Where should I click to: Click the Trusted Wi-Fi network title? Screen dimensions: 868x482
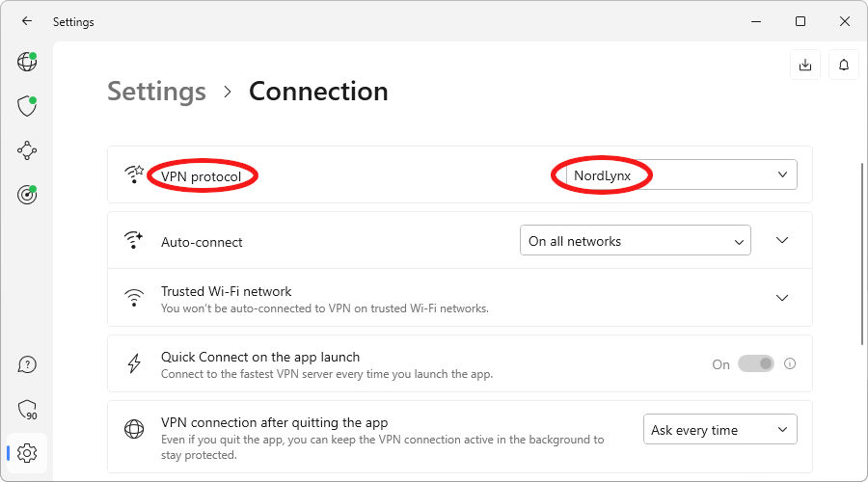coord(226,291)
